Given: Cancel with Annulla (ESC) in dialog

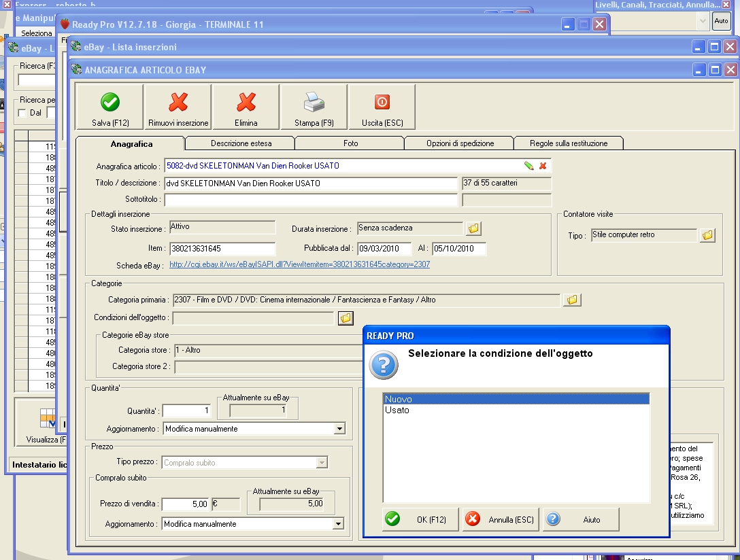Looking at the screenshot, I should [x=501, y=519].
